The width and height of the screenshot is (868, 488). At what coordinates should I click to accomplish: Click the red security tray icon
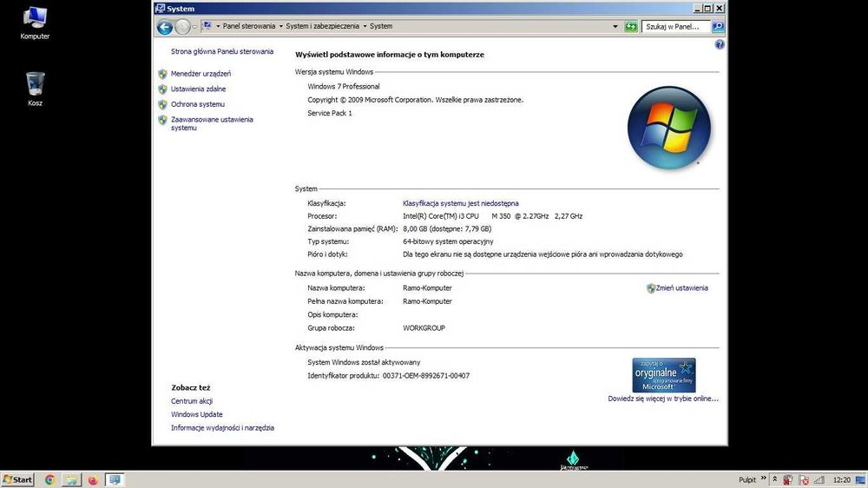(788, 479)
